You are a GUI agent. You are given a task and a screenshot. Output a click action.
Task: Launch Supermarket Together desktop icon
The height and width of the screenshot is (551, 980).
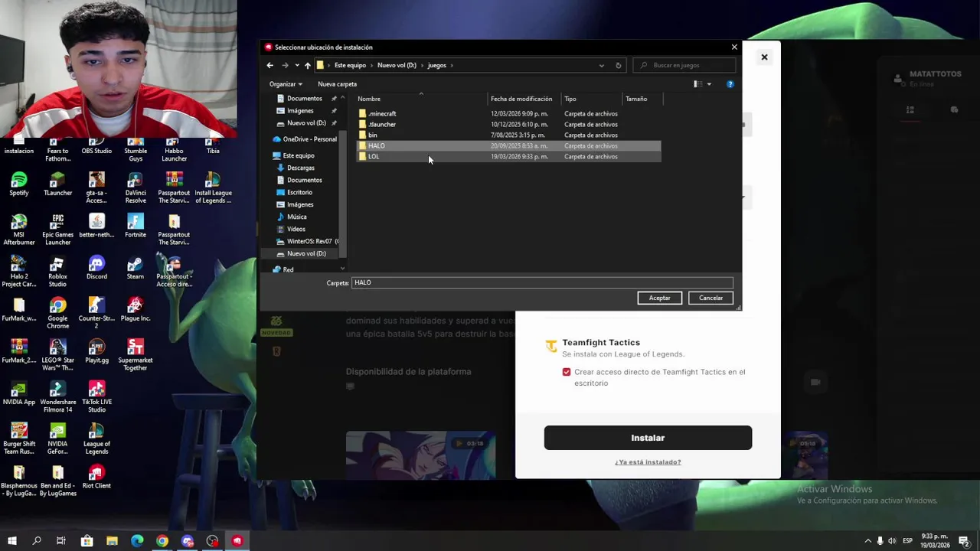click(136, 355)
